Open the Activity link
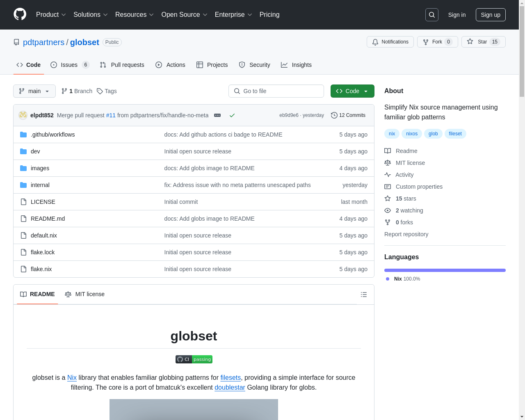This screenshot has width=525, height=420. (x=399, y=175)
